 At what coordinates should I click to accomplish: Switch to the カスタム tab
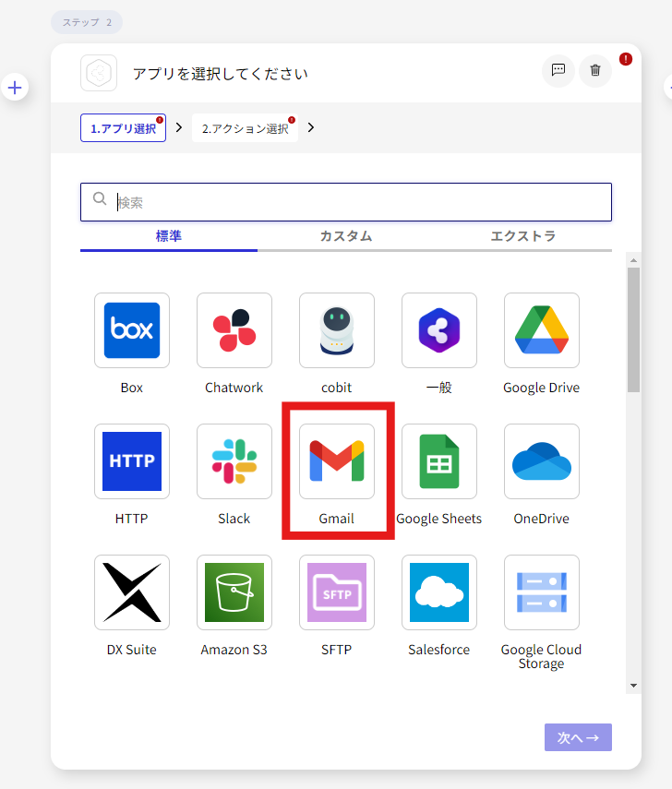(346, 236)
